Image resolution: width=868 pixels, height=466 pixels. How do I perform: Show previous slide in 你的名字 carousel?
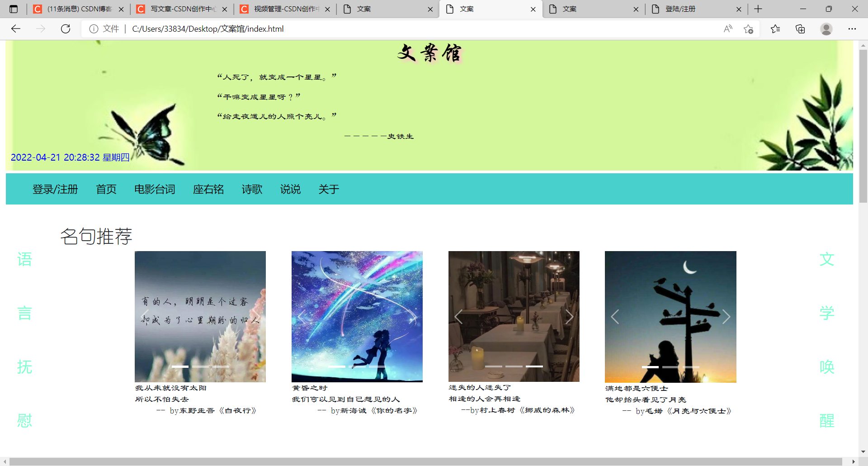pyautogui.click(x=302, y=317)
